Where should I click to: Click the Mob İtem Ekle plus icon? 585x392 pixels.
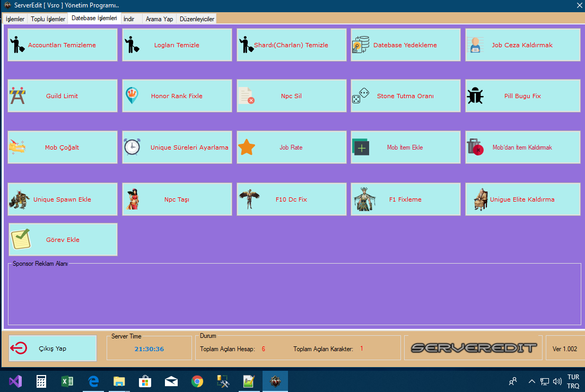click(x=361, y=147)
